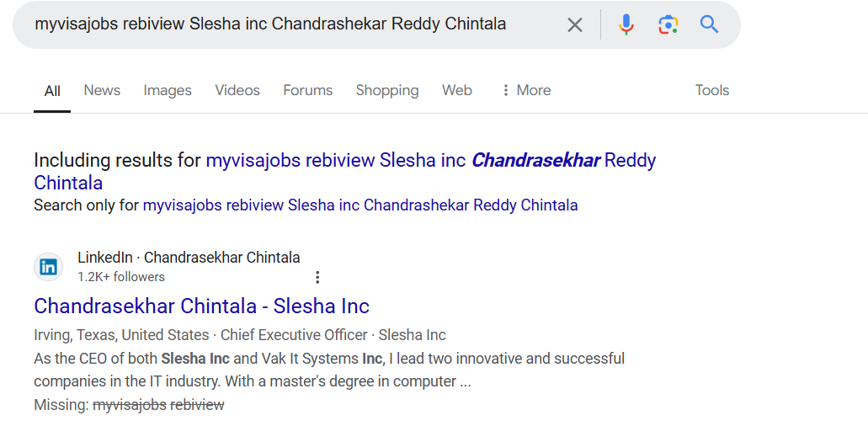Go to the Shopping tab
The image size is (868, 442).
[x=387, y=90]
